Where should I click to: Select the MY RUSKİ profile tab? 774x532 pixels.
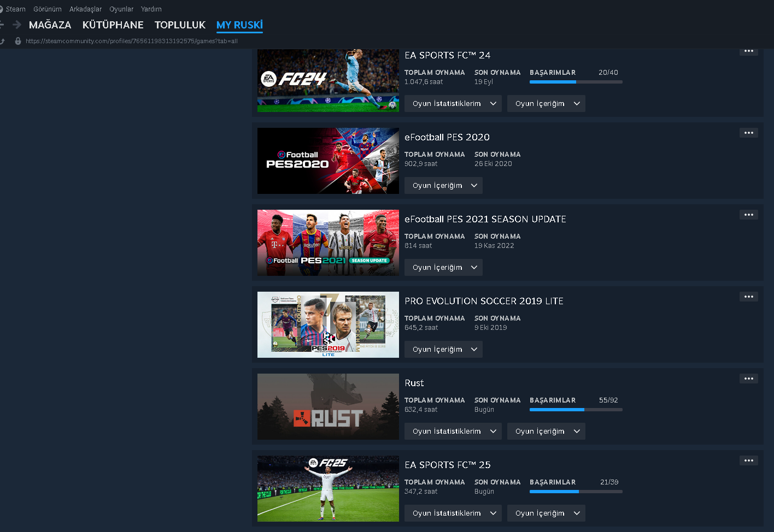239,25
